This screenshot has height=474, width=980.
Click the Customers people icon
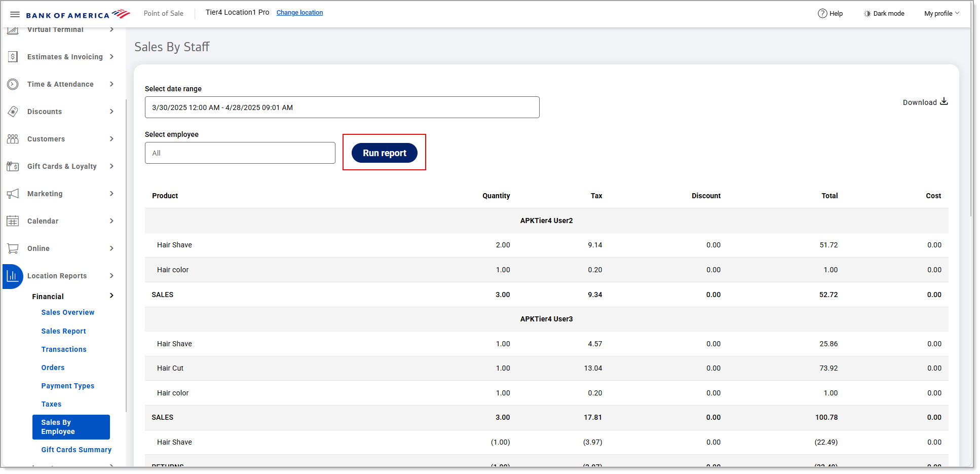[13, 139]
